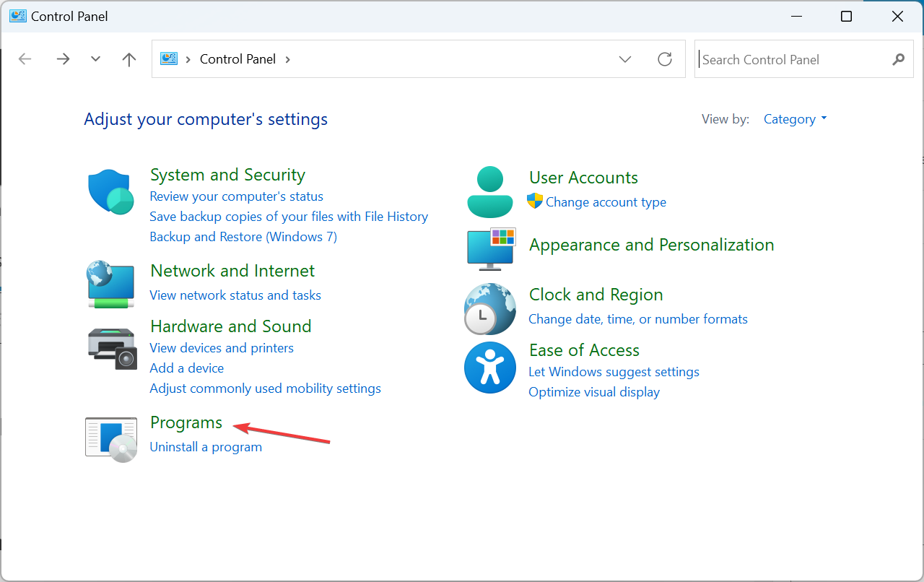The height and width of the screenshot is (582, 924).
Task: Click the Programs category icon
Action: (110, 438)
